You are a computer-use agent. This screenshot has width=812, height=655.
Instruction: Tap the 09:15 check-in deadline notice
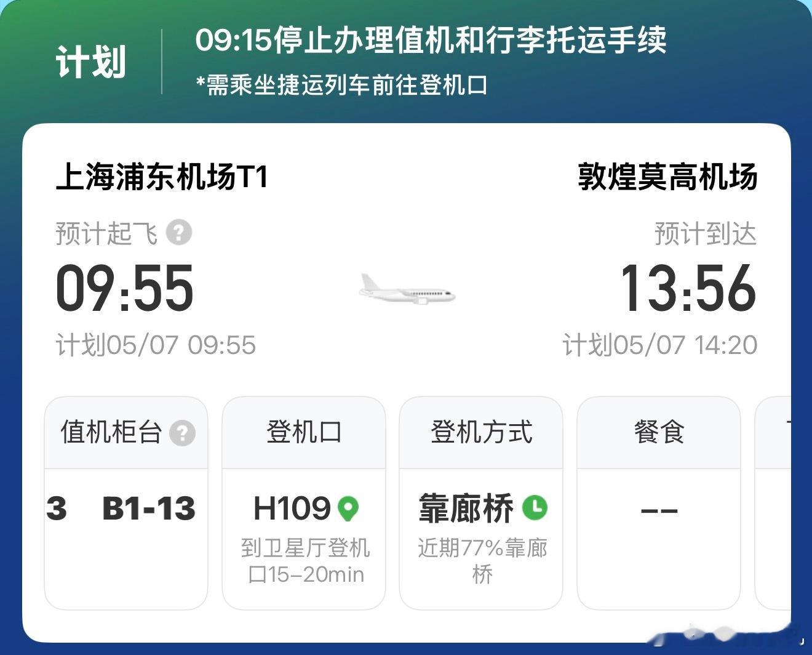coord(431,41)
